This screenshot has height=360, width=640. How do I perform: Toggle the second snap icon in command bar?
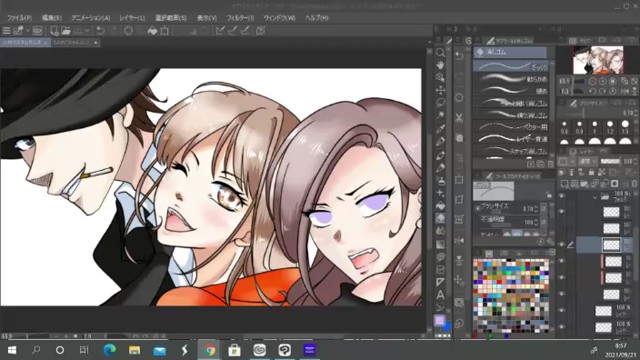pyautogui.click(x=233, y=31)
